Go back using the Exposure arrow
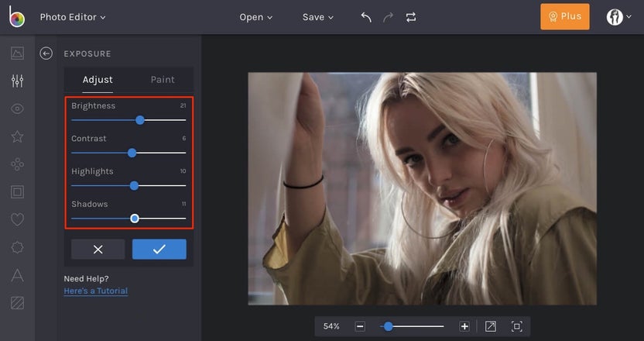The height and width of the screenshot is (341, 644). [x=46, y=53]
